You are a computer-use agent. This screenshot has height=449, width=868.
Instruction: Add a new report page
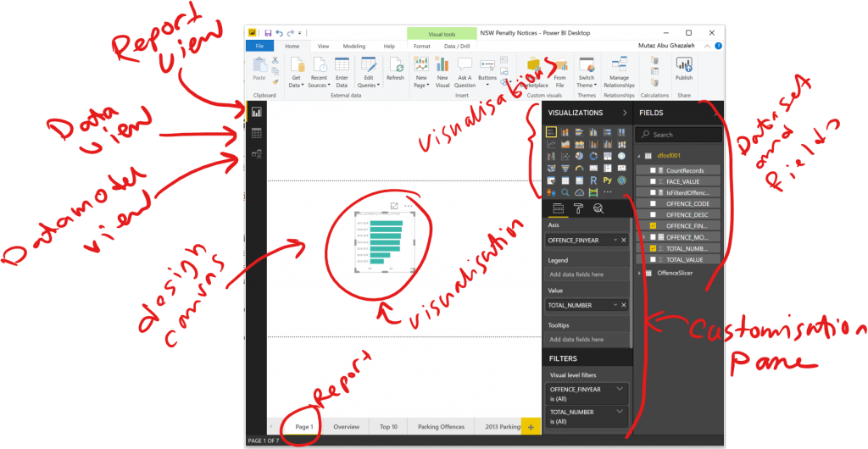point(531,427)
